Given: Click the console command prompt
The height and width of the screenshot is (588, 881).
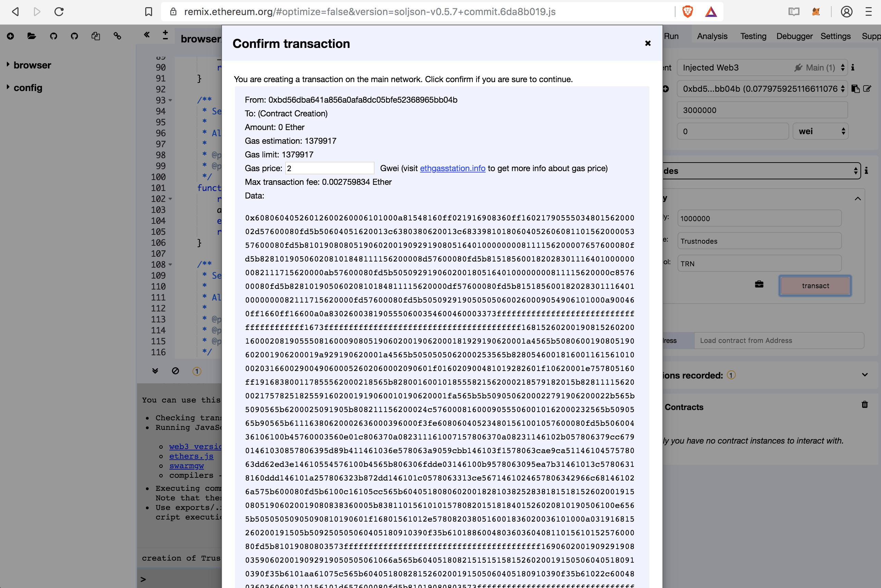Looking at the screenshot, I should [x=143, y=579].
